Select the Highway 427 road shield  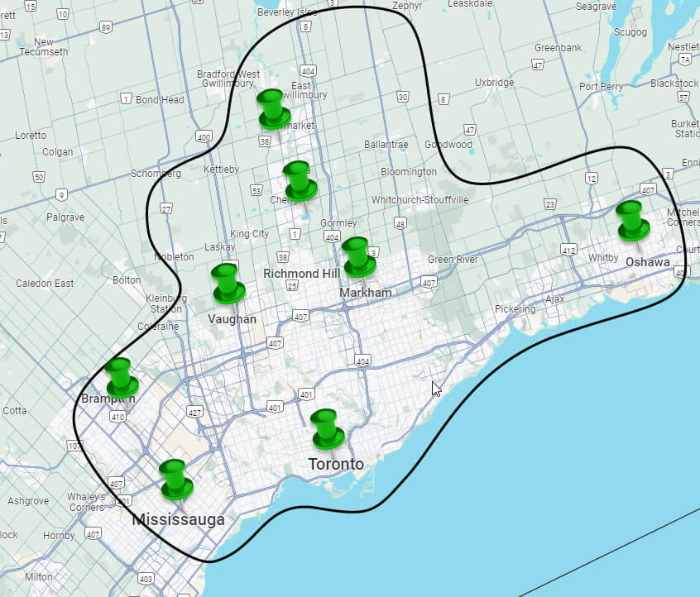point(195,411)
